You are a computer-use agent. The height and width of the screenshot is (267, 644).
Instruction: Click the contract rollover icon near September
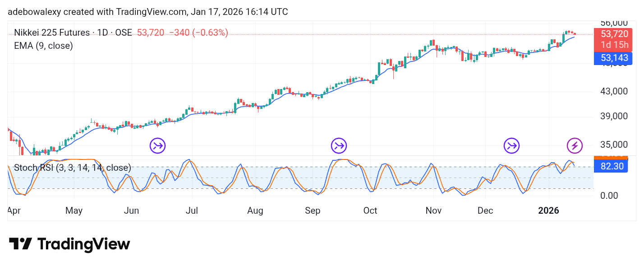339,145
